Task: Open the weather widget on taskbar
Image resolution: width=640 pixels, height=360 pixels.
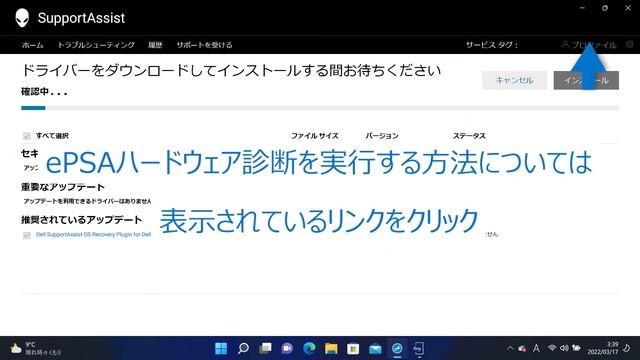Action: pos(36,349)
